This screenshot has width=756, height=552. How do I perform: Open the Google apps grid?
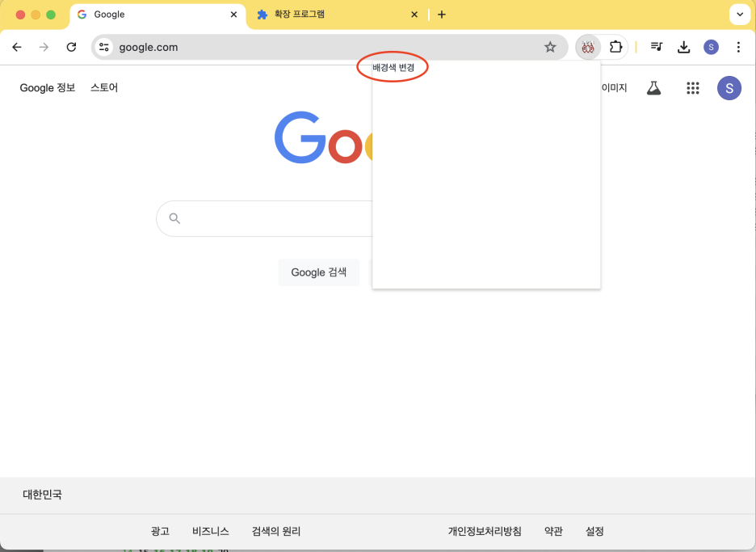click(x=693, y=88)
